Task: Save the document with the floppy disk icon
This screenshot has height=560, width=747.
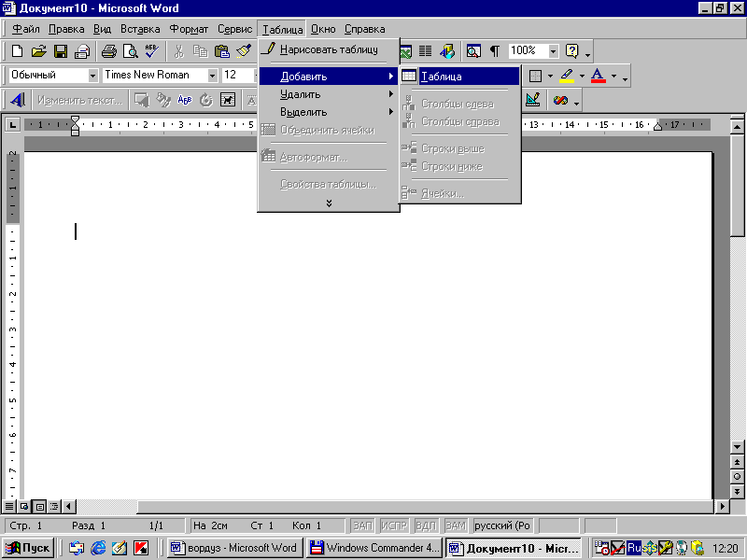Action: tap(61, 51)
